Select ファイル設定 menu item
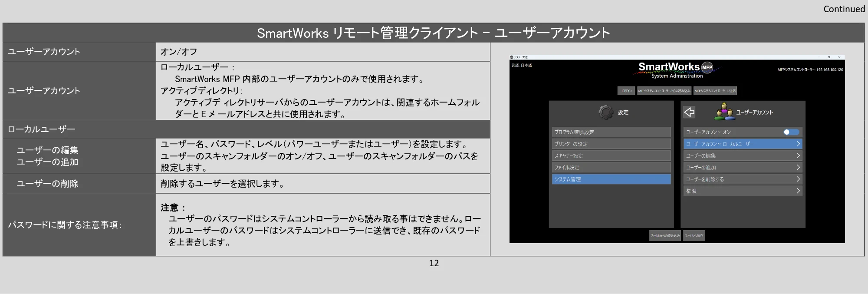 [x=611, y=167]
